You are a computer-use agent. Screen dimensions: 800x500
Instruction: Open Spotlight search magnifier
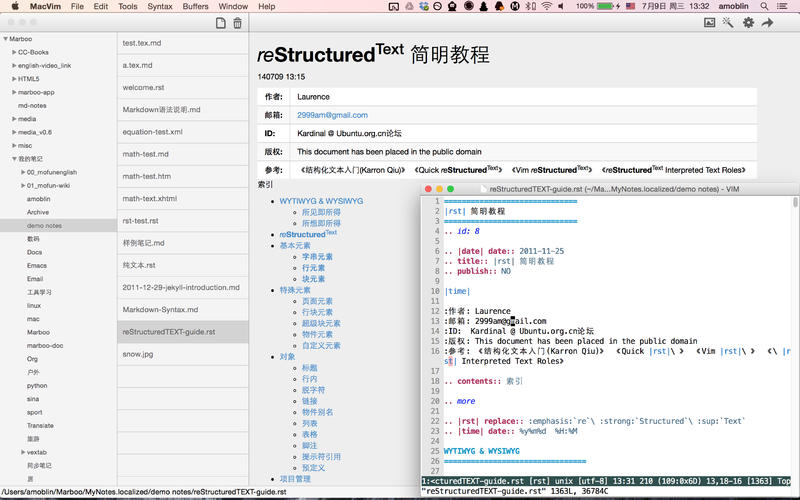tap(764, 6)
